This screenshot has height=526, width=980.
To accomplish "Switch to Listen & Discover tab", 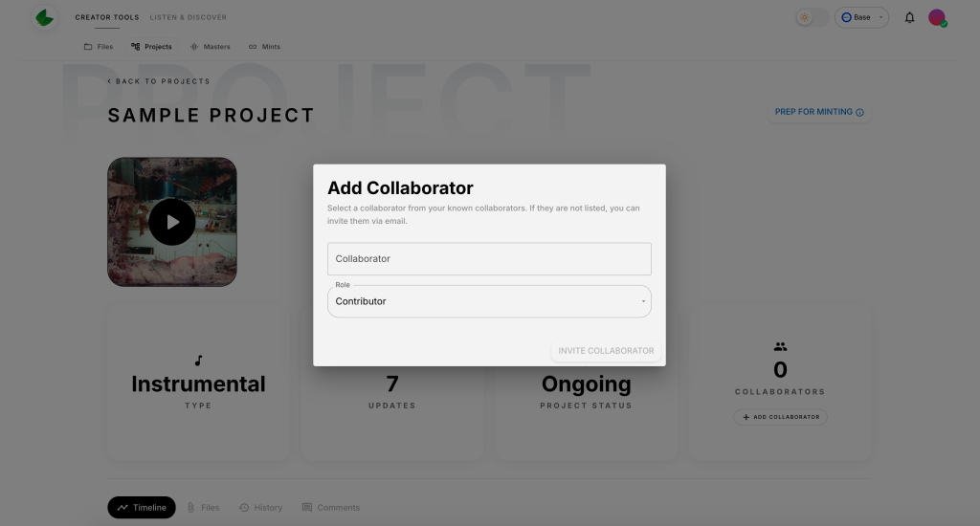I will tap(189, 17).
